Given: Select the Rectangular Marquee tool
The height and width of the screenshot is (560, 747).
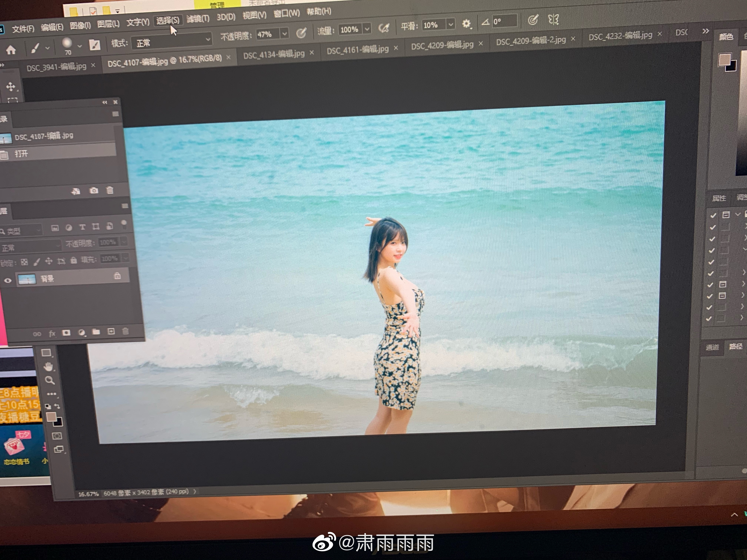Looking at the screenshot, I should pos(12,100).
